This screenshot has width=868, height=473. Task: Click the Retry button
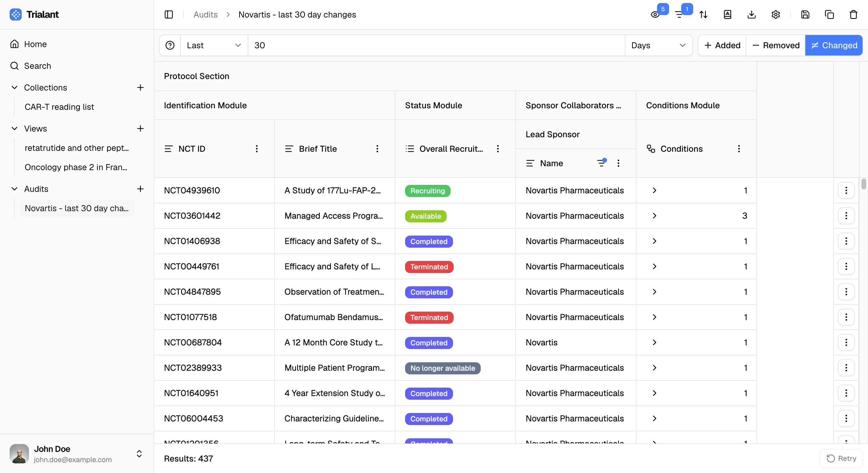pyautogui.click(x=841, y=459)
